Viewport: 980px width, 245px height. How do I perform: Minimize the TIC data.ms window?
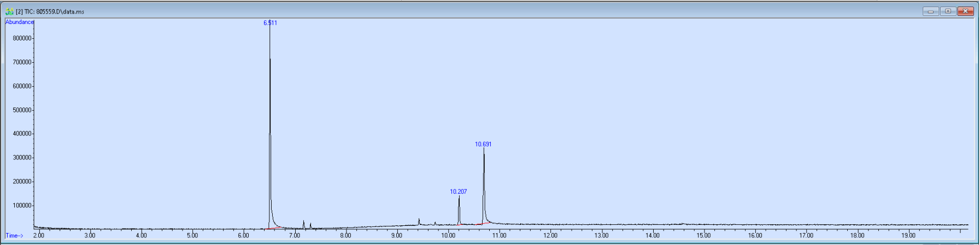point(930,11)
